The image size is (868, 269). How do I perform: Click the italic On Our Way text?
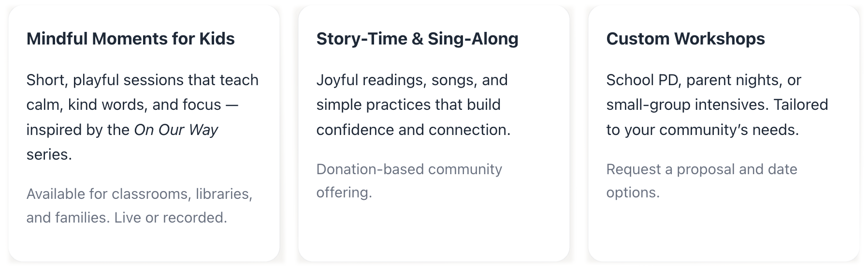pos(176,130)
